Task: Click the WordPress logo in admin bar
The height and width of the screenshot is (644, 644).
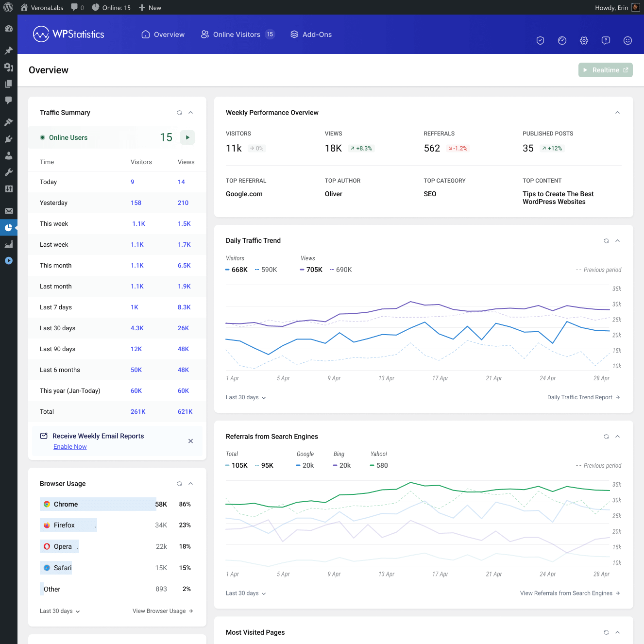Action: click(8, 7)
